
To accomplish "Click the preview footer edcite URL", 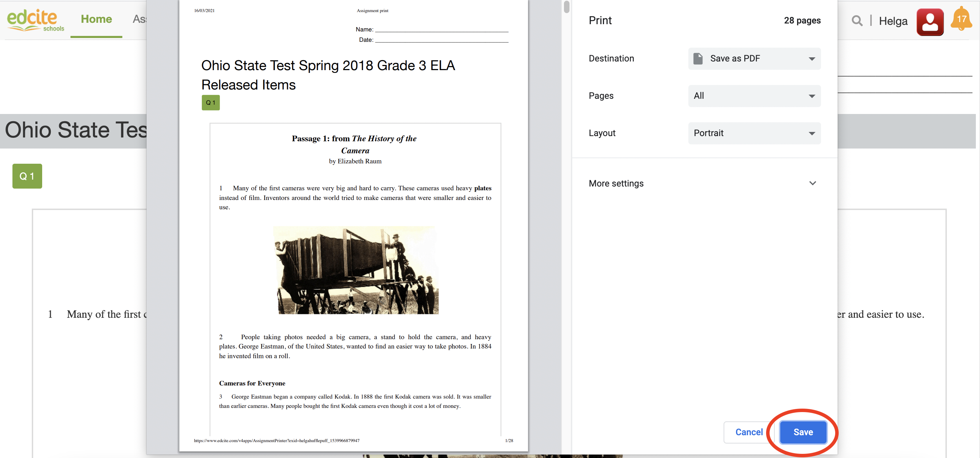I will pos(276,440).
